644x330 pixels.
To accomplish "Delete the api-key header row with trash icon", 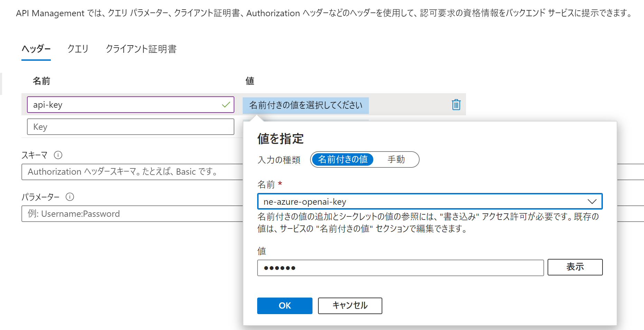I will [x=456, y=105].
